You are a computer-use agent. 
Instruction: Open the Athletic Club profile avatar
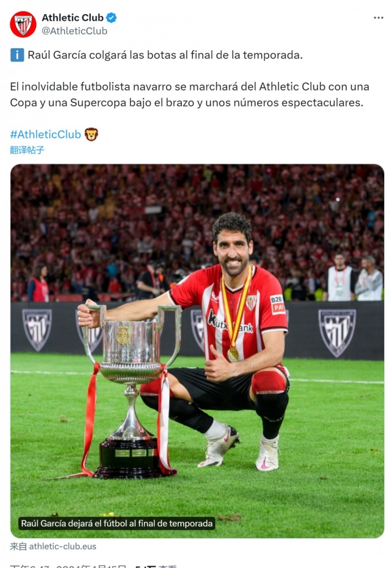click(23, 24)
